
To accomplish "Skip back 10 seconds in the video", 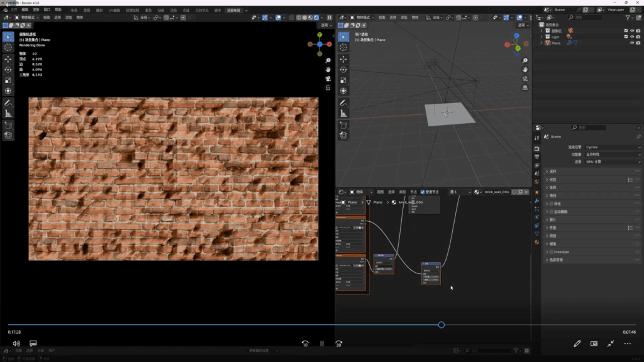I will pos(305,344).
